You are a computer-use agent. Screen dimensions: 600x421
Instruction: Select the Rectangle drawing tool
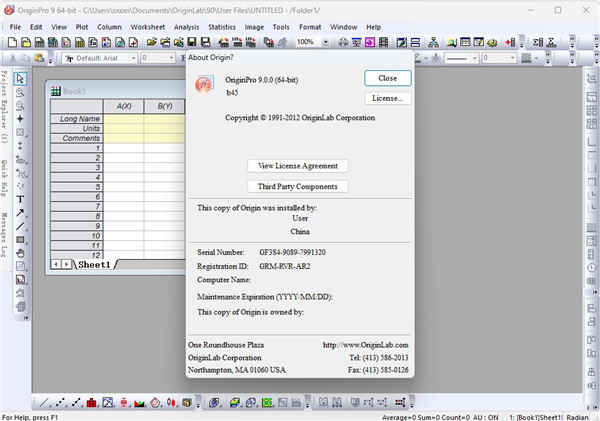coord(21,241)
